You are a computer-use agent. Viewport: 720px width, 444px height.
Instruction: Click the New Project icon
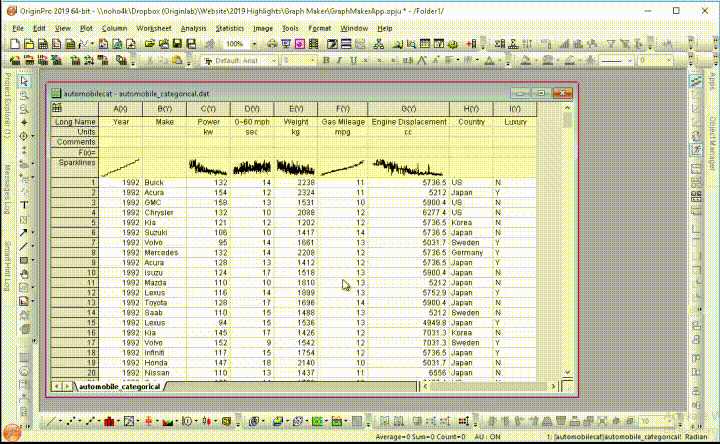coord(15,44)
